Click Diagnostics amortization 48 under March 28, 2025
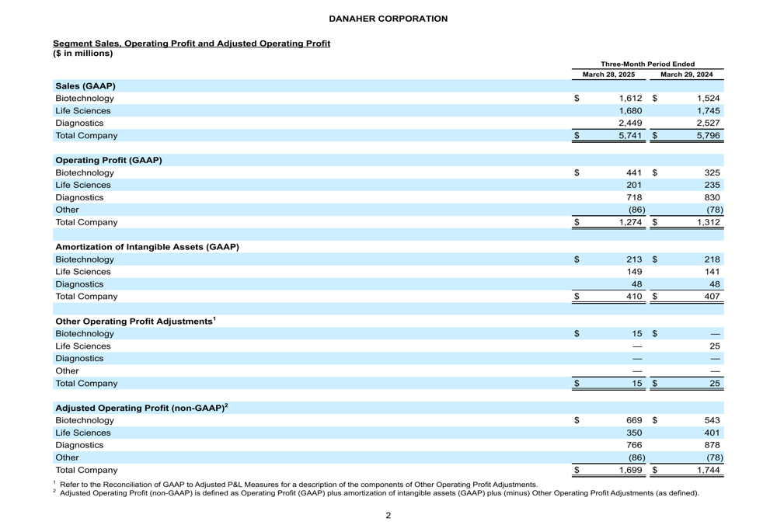This screenshot has height=532, width=777. pos(637,284)
